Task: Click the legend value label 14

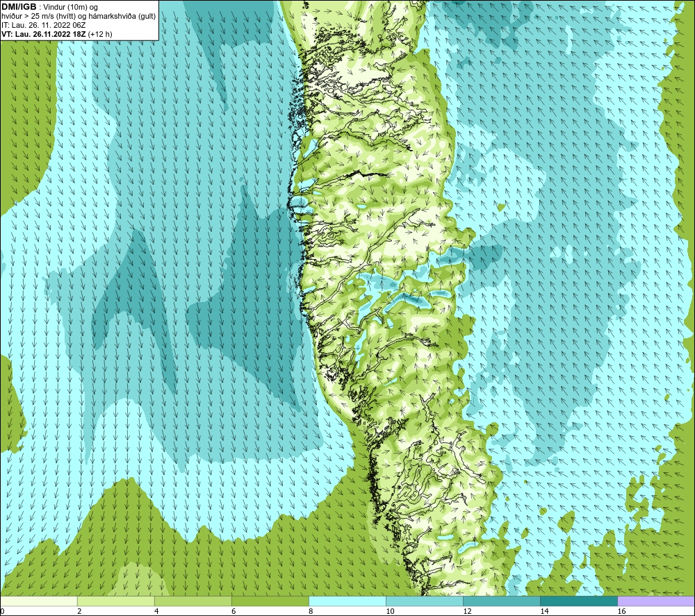Action: [544, 612]
